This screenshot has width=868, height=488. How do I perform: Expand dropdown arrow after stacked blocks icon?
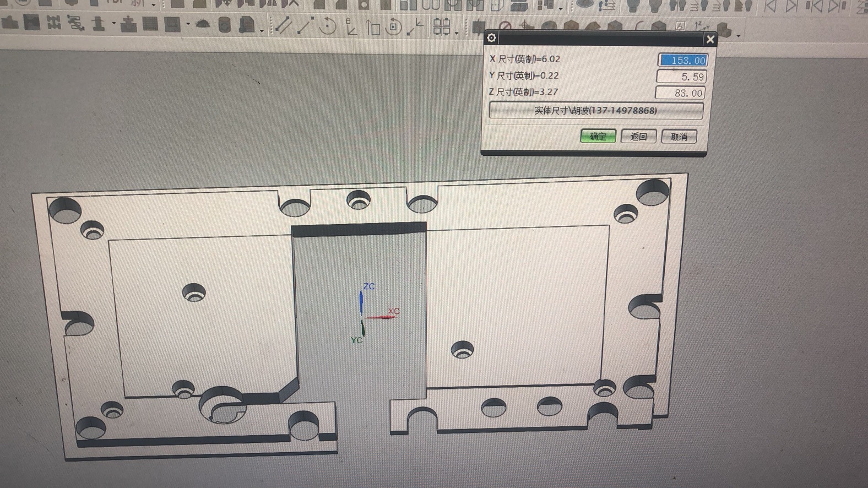pos(738,35)
